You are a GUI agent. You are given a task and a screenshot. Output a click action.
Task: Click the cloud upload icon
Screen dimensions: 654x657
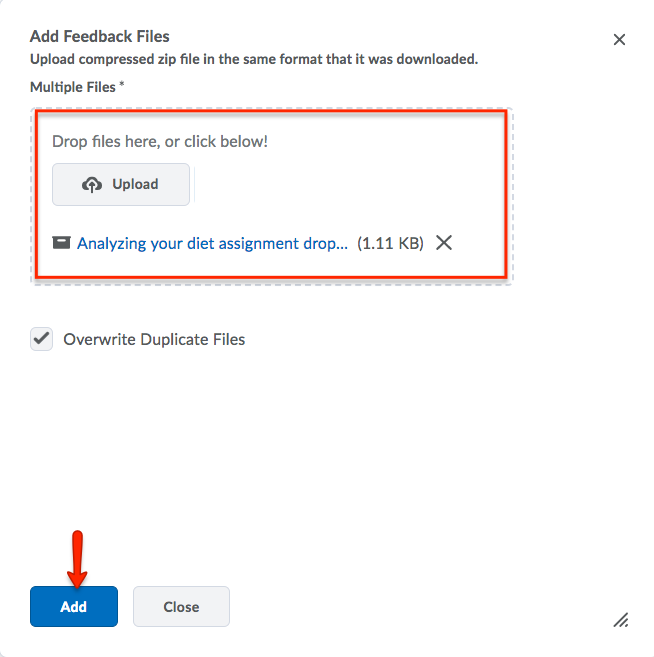(x=92, y=184)
